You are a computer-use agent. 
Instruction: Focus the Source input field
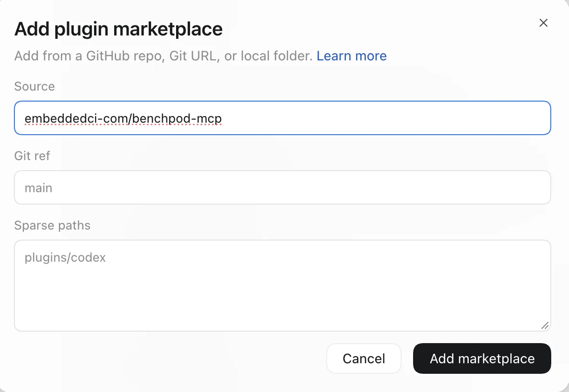pos(282,118)
